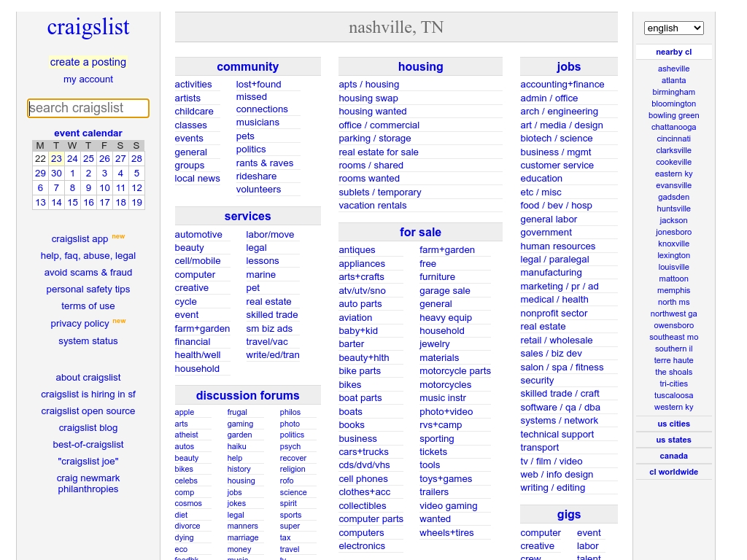Click the craigslist logo

(x=88, y=27)
